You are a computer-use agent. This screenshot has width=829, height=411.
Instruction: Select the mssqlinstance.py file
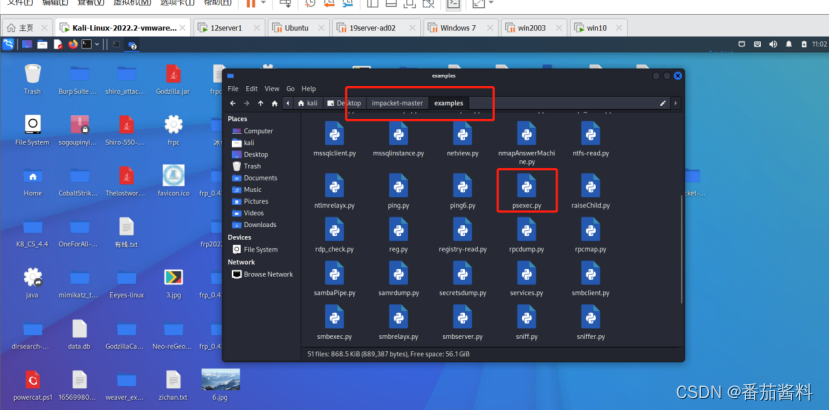tap(398, 139)
